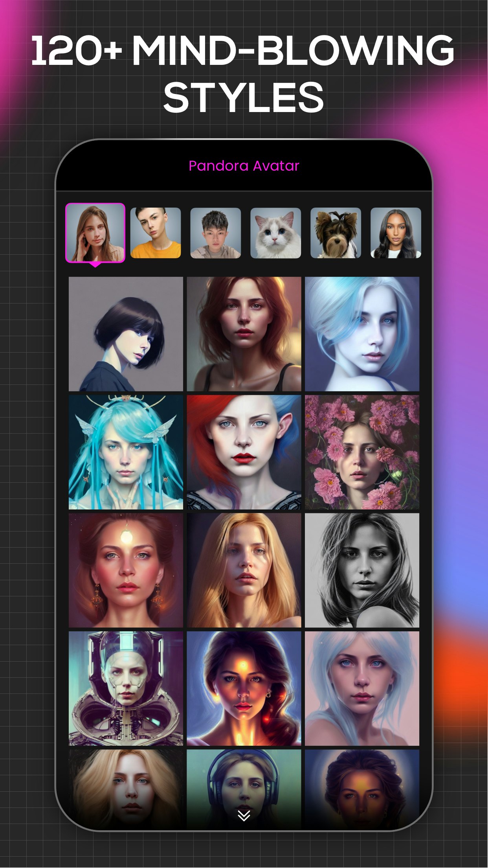
Task: Open the turquoise fairy with wings style
Action: tap(126, 452)
